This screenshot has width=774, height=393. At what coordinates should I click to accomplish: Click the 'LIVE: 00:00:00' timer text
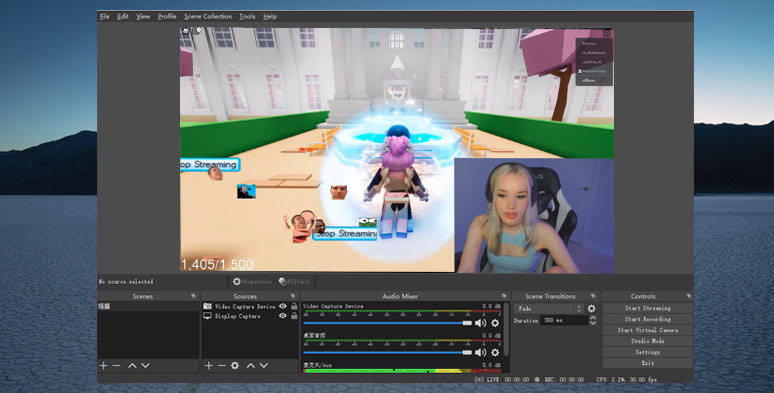pyautogui.click(x=508, y=380)
